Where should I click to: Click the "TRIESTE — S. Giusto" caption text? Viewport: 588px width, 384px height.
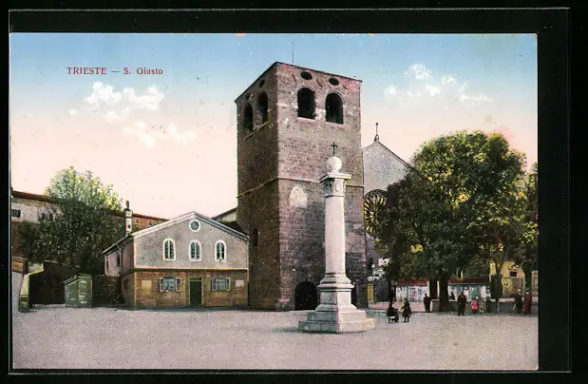(114, 71)
